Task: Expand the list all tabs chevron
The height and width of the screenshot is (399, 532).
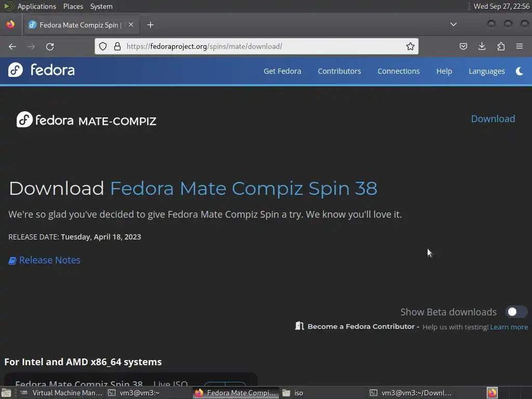Action: [453, 24]
